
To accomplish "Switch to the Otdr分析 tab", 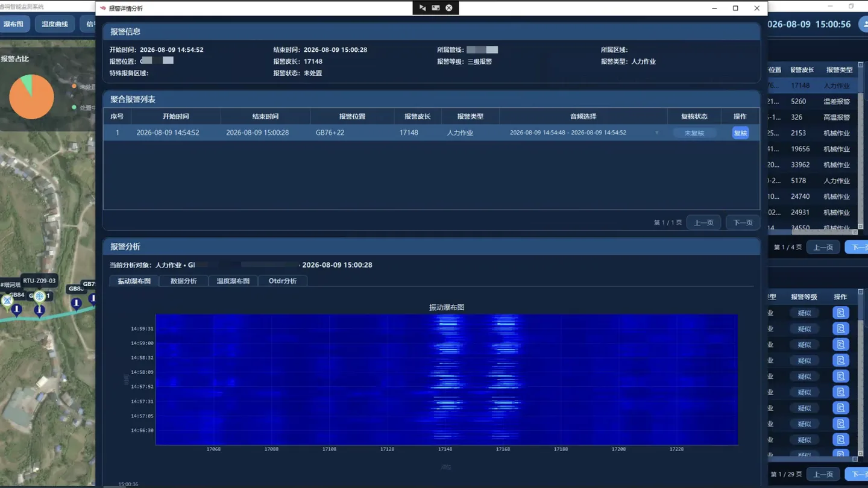I will click(x=283, y=281).
